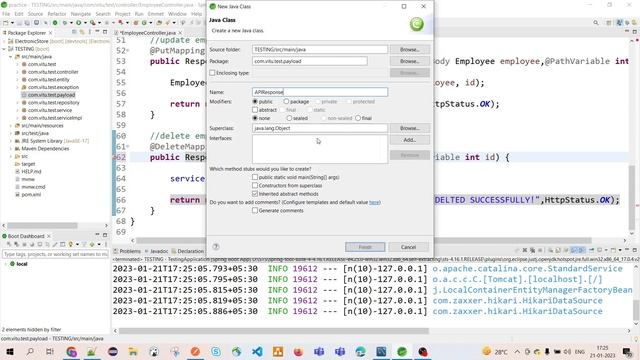This screenshot has height=360, width=640.
Task: Click the Package Explorer horizontal scrollbar
Action: pyautogui.click(x=42, y=225)
